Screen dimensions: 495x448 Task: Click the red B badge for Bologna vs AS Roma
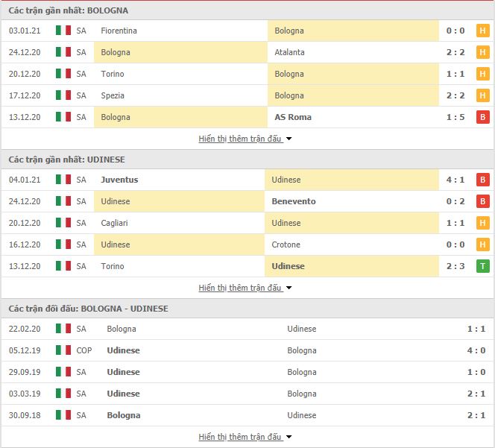click(482, 117)
